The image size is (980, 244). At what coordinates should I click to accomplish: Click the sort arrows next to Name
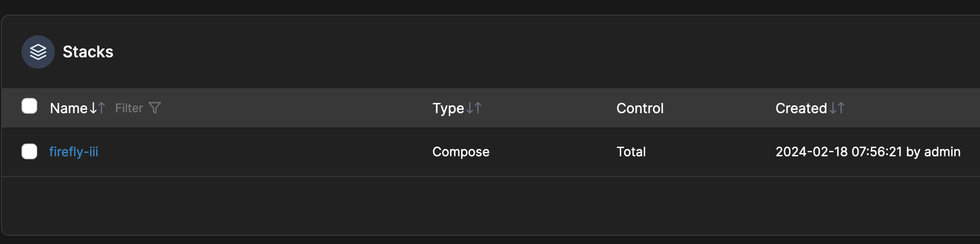coord(97,108)
